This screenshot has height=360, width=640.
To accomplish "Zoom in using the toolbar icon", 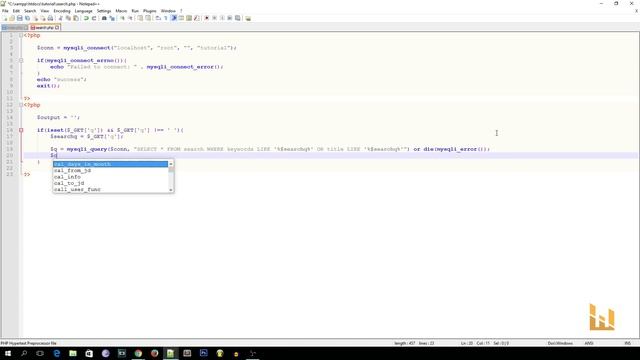I will 122,18.
